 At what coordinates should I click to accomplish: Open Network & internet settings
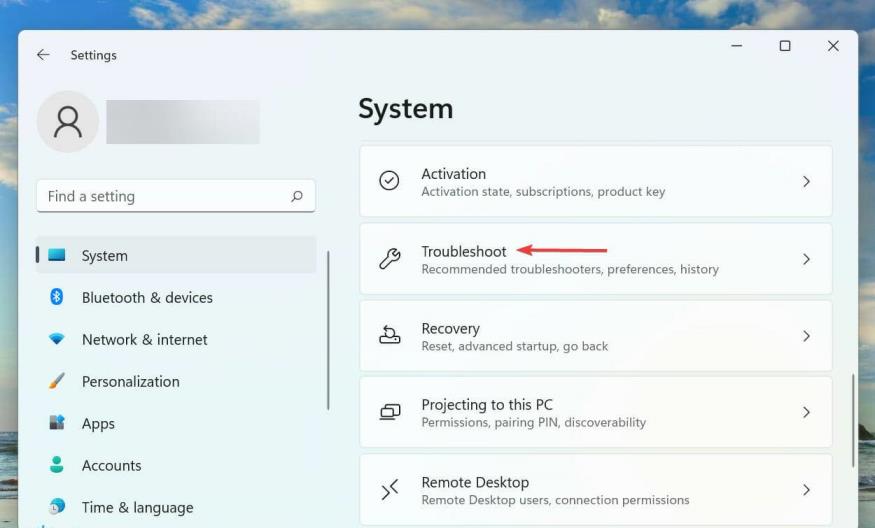tap(176, 339)
